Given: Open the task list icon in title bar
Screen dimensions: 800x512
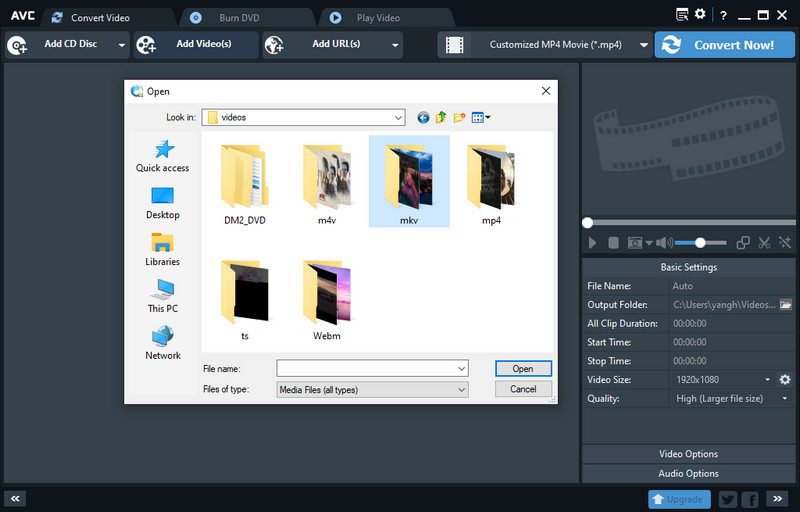Looking at the screenshot, I should pos(682,15).
